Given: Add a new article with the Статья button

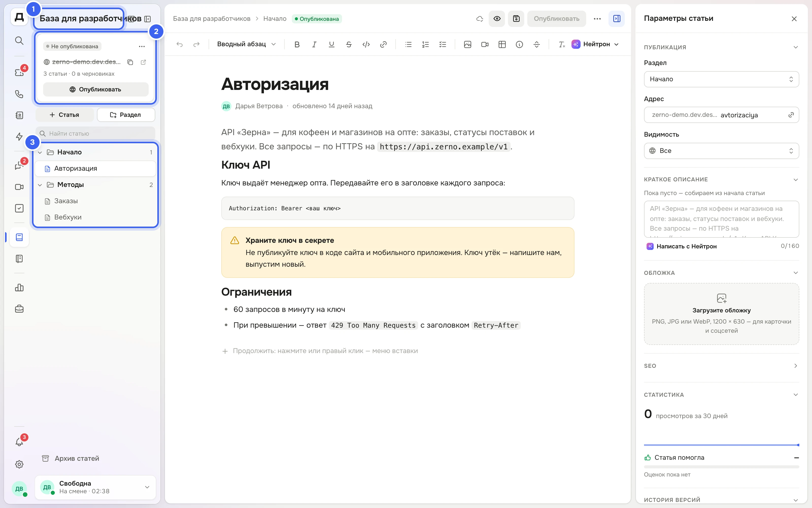Looking at the screenshot, I should click(64, 115).
